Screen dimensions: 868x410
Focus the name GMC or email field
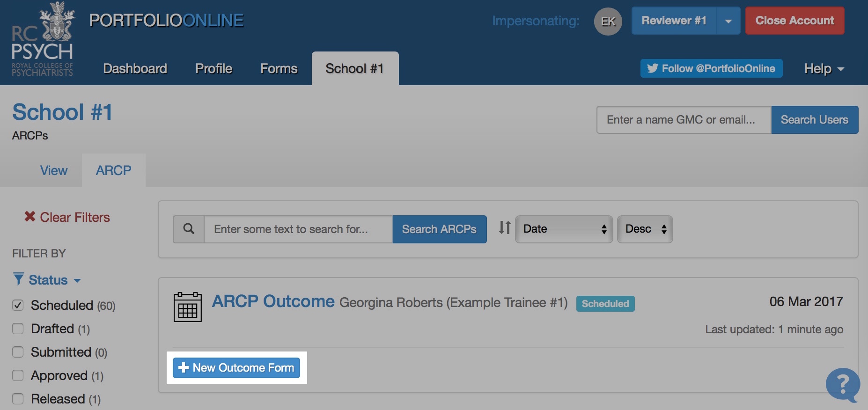point(684,120)
